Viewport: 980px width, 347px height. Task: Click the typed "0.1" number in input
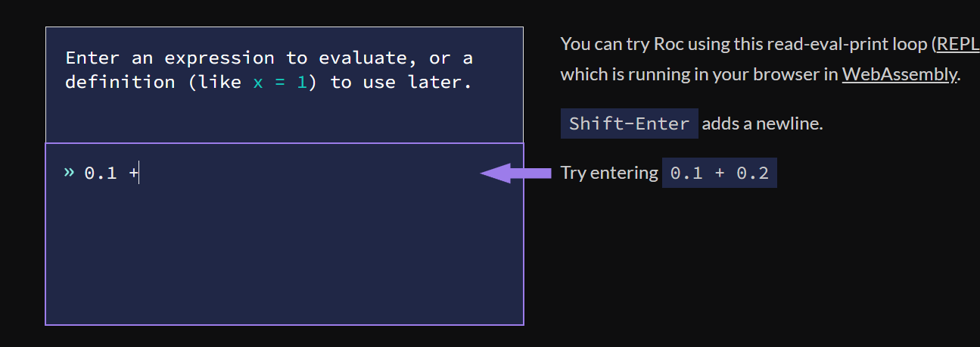coord(101,173)
